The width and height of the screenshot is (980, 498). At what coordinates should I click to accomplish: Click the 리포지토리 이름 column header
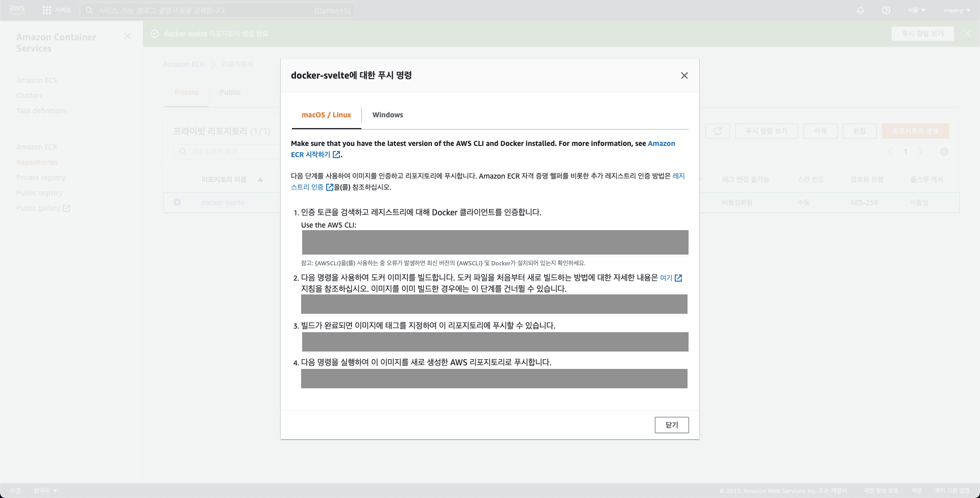(x=224, y=180)
